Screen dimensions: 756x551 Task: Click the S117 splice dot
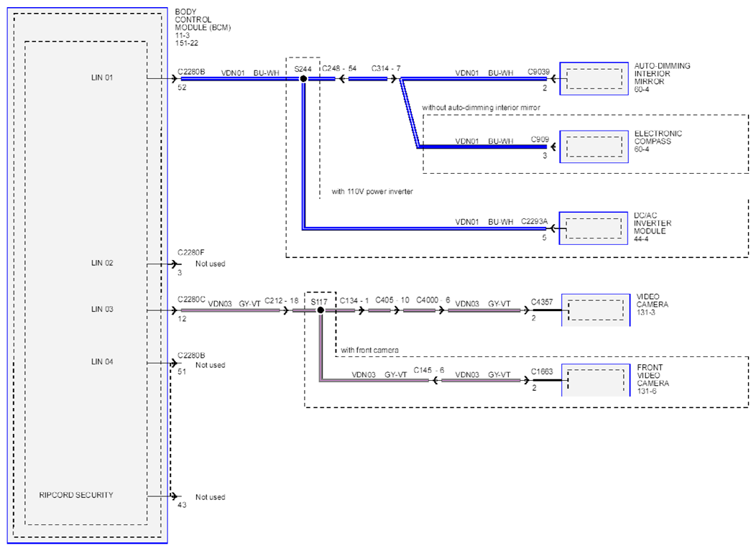point(320,310)
